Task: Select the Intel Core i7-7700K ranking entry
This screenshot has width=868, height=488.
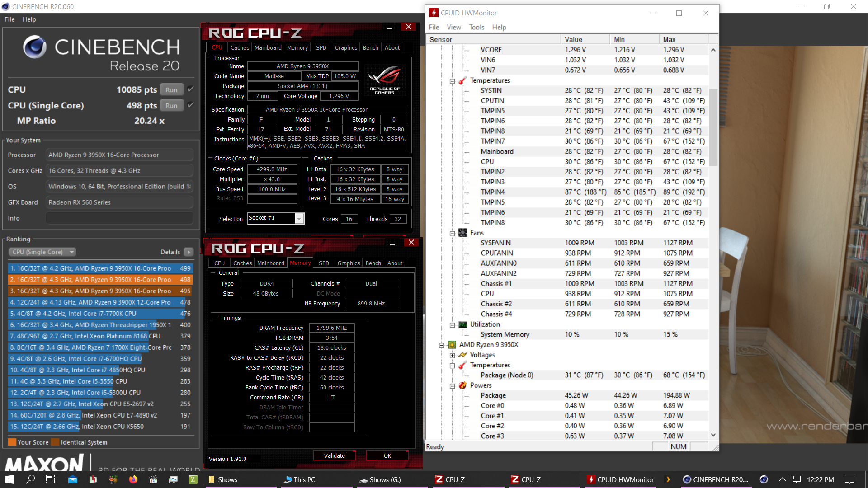Action: [x=100, y=314]
